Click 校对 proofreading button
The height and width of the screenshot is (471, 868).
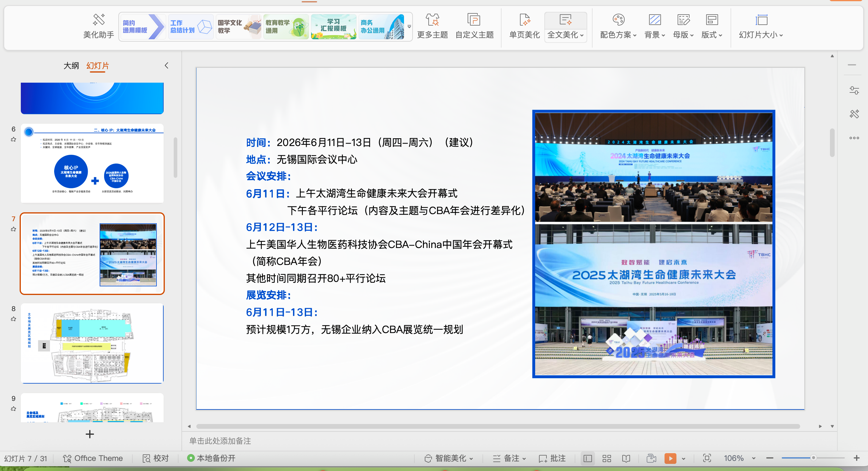click(156, 458)
